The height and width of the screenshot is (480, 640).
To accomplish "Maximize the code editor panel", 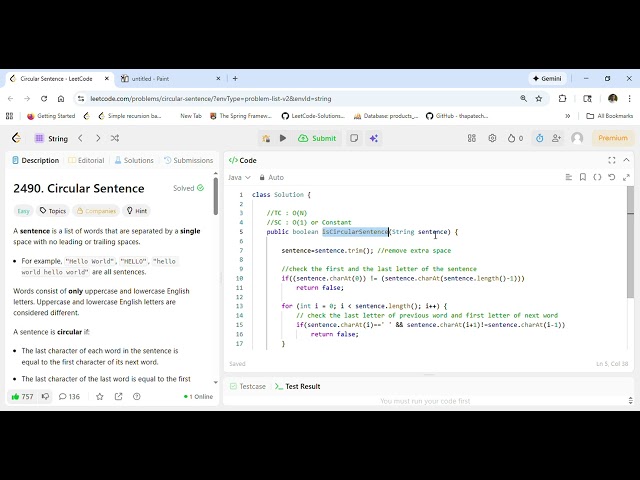I will pos(612,160).
